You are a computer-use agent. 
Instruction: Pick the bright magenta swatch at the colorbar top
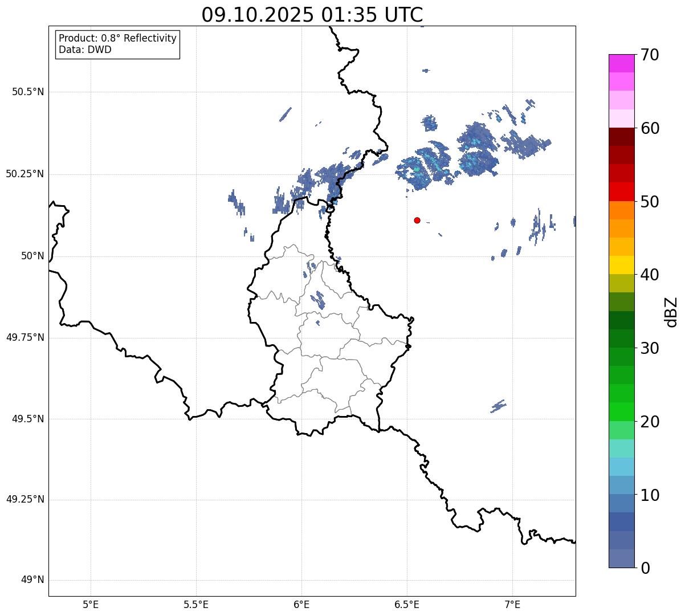coord(621,63)
